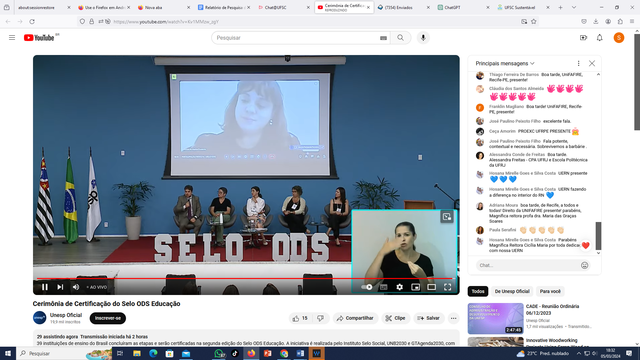Enter fullscreen mode

coord(448,287)
